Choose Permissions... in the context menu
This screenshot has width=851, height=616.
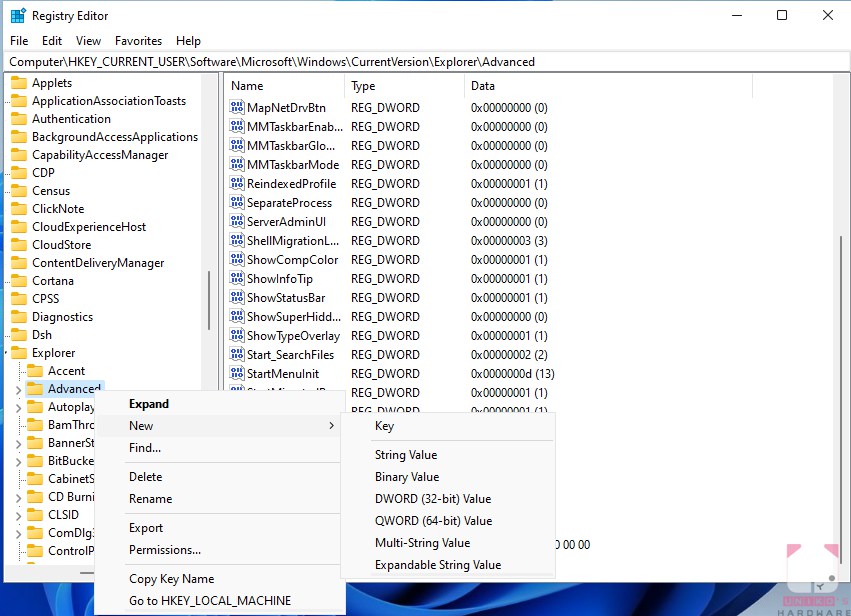[219, 550]
